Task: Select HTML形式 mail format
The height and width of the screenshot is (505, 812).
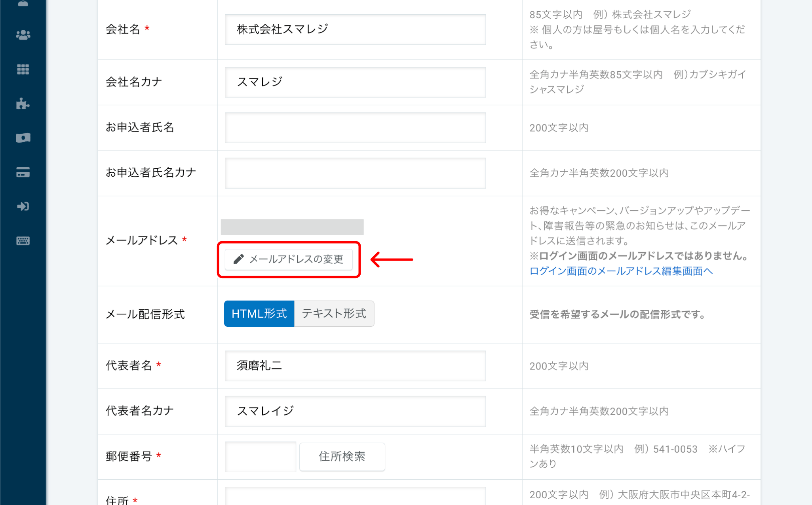Action: tap(259, 314)
